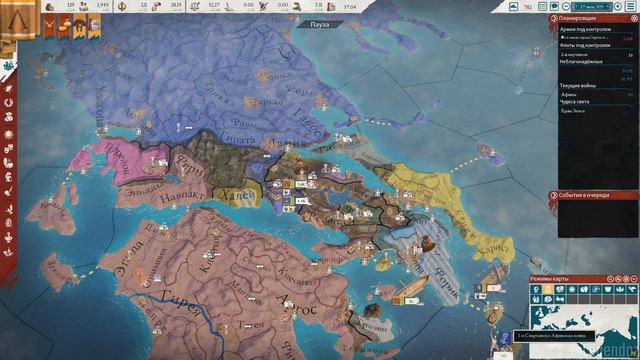The width and height of the screenshot is (640, 360).
Task: Click the Аргос province label
Action: click(x=297, y=305)
